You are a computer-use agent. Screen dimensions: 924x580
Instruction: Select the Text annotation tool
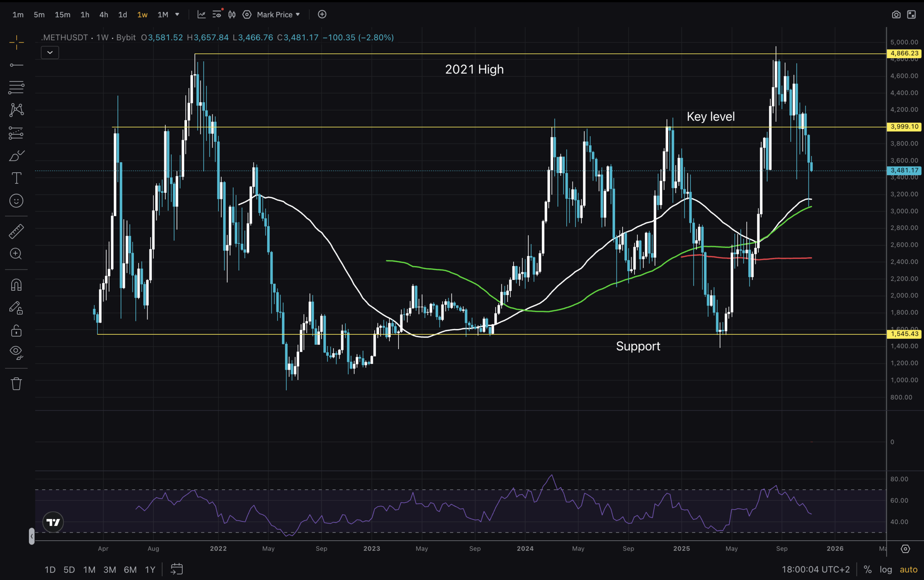click(x=17, y=178)
